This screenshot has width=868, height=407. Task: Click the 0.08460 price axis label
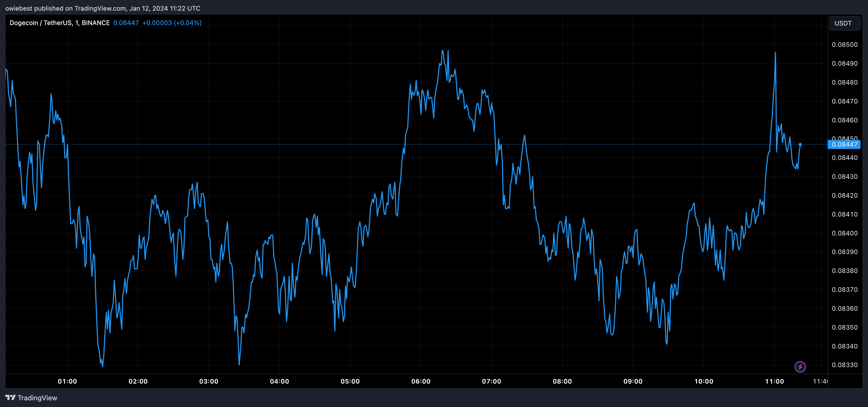point(845,120)
